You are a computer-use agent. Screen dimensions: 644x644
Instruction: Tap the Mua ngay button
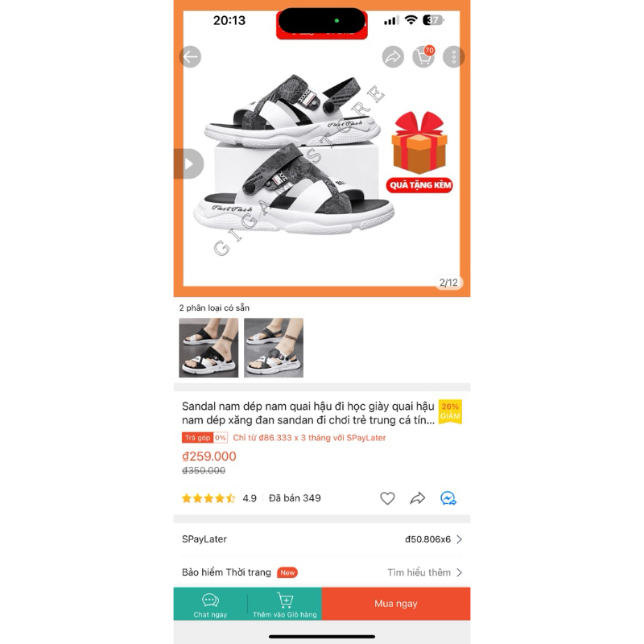click(x=396, y=604)
